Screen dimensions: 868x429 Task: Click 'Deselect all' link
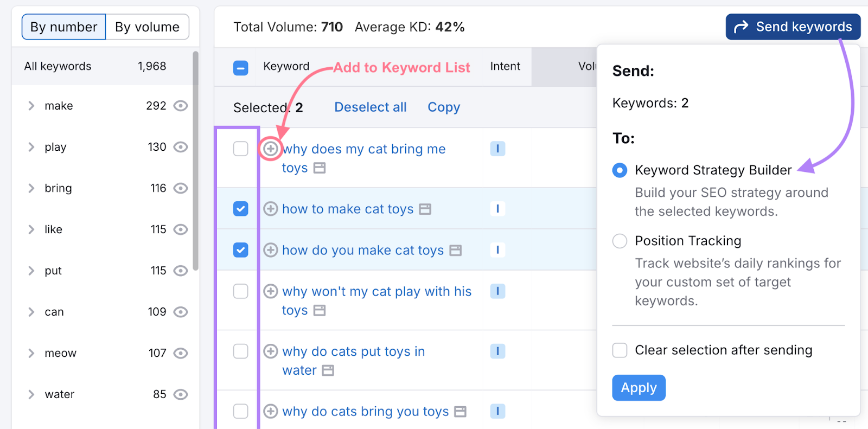point(371,107)
